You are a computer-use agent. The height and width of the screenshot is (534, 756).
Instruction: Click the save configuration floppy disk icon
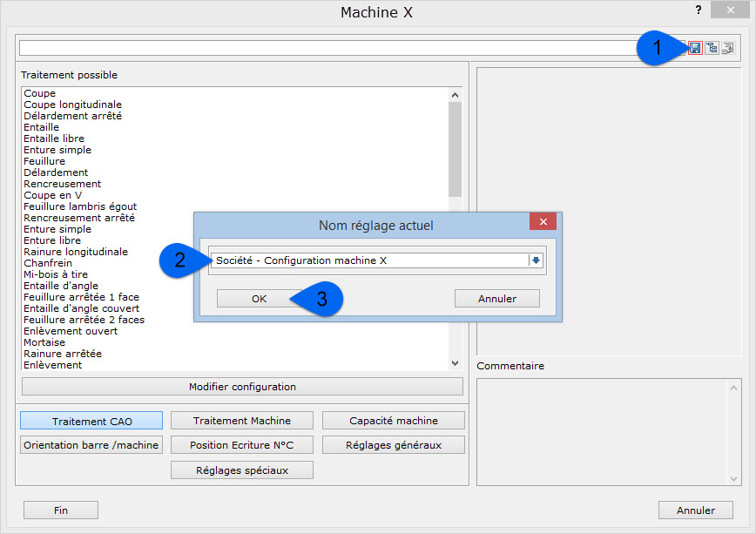(695, 48)
